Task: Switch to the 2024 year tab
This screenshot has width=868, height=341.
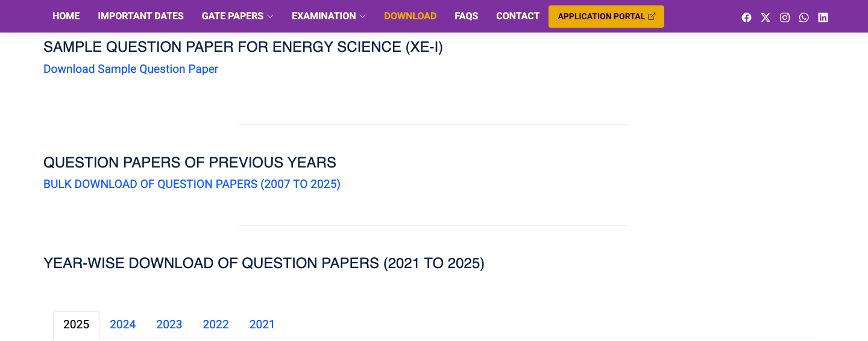Action: 123,325
